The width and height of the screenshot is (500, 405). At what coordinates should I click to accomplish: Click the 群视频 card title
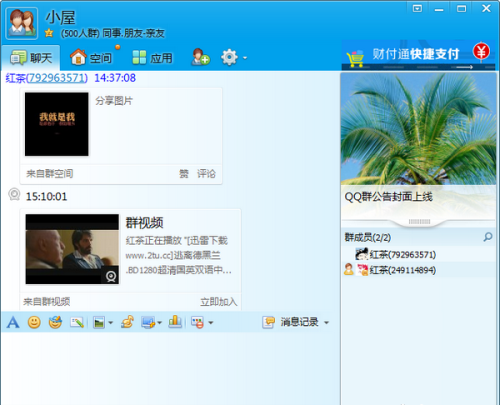pos(144,223)
